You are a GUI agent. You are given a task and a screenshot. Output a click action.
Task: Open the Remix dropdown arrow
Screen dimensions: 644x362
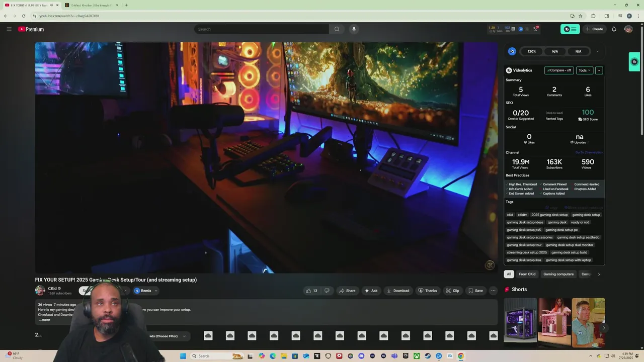156,291
